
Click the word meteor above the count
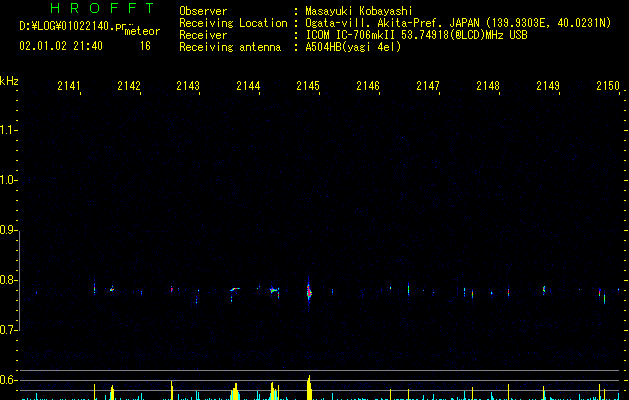(142, 31)
